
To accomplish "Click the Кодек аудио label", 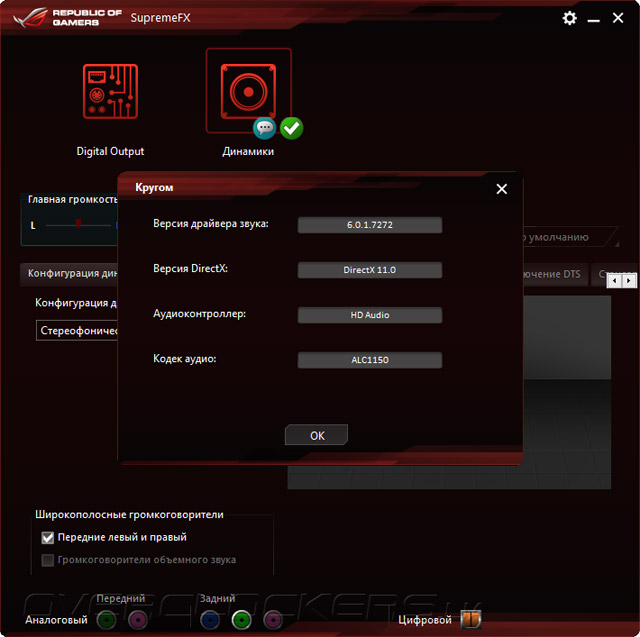I will [x=184, y=359].
